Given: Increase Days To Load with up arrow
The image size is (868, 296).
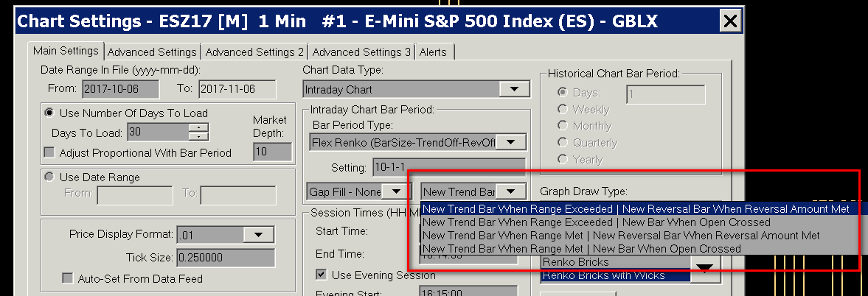Looking at the screenshot, I should click(x=198, y=128).
